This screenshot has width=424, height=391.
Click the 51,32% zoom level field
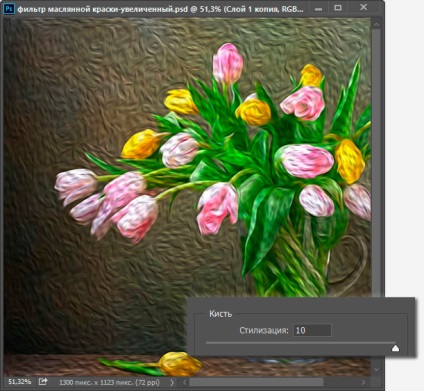[20, 382]
